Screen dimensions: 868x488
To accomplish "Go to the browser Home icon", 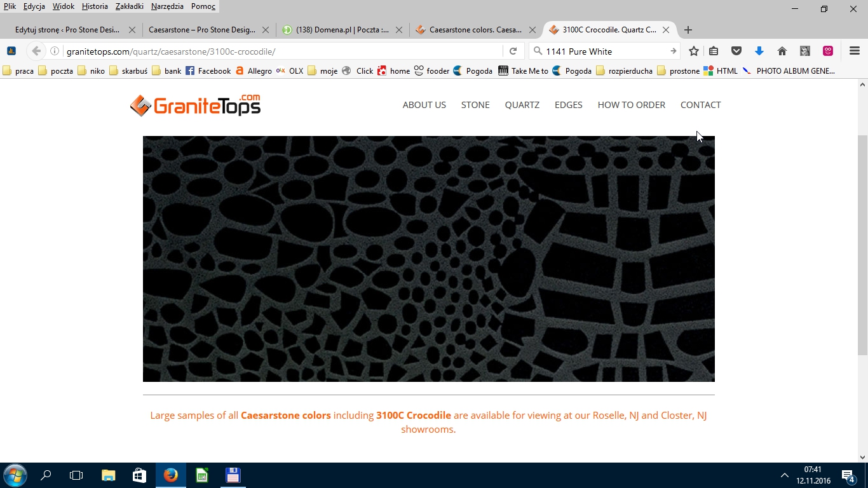I will pyautogui.click(x=782, y=51).
